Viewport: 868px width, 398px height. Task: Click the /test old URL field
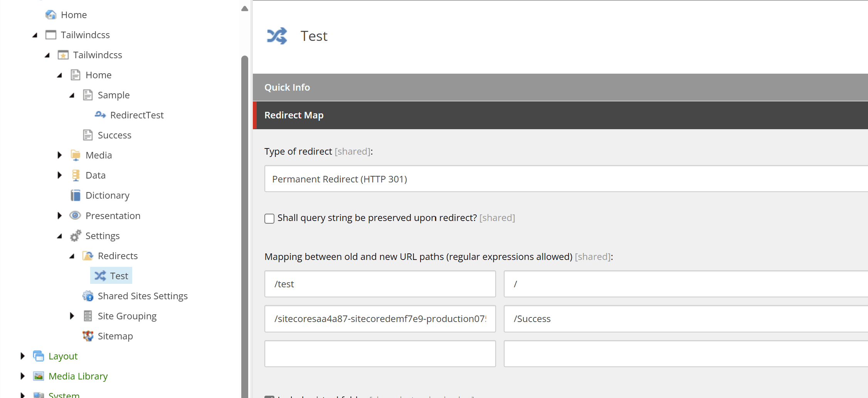(x=380, y=284)
